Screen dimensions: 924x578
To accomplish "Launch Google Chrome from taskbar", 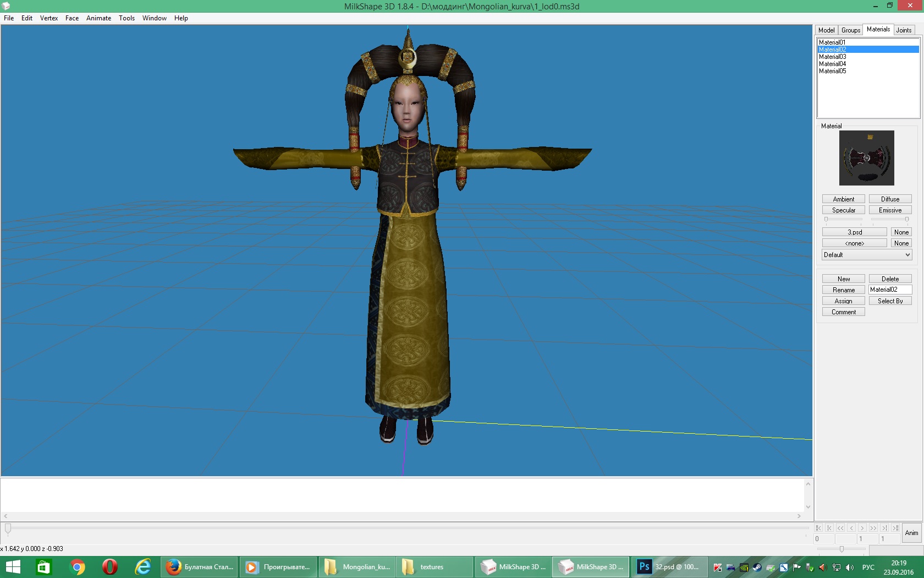I will 77,567.
